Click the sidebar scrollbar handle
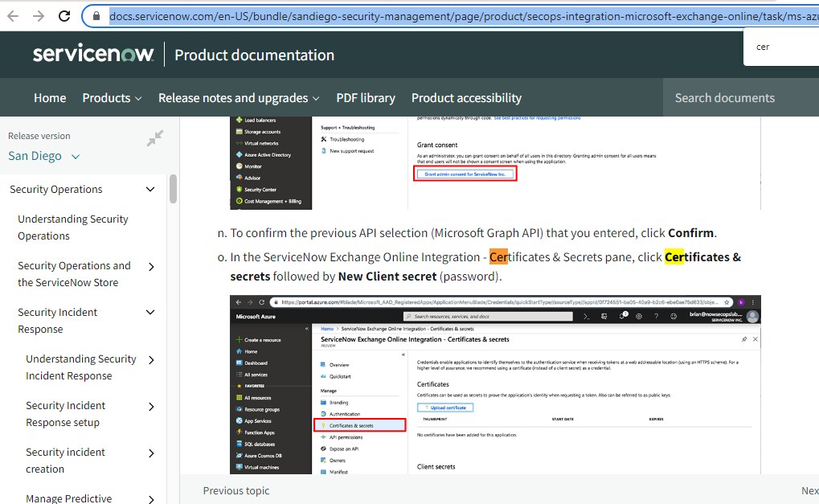Image resolution: width=819 pixels, height=504 pixels. [173, 189]
